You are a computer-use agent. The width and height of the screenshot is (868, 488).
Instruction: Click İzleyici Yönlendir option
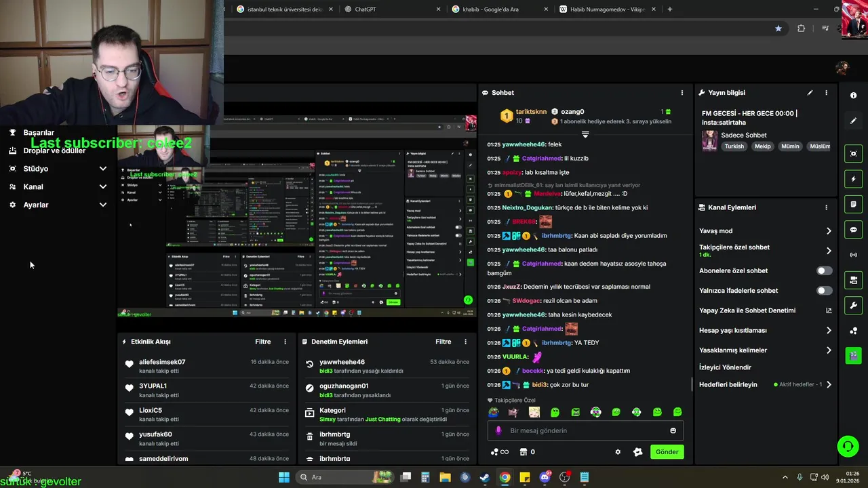coord(725,367)
